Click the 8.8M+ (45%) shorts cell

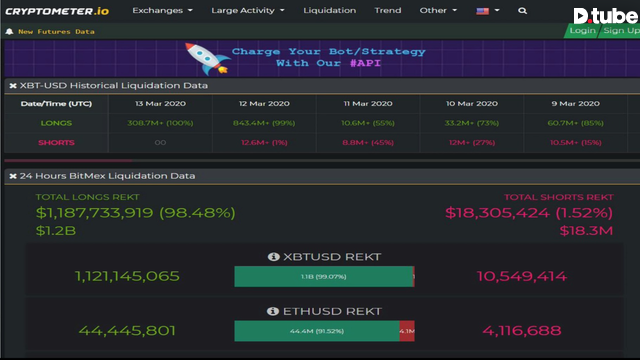tap(368, 142)
